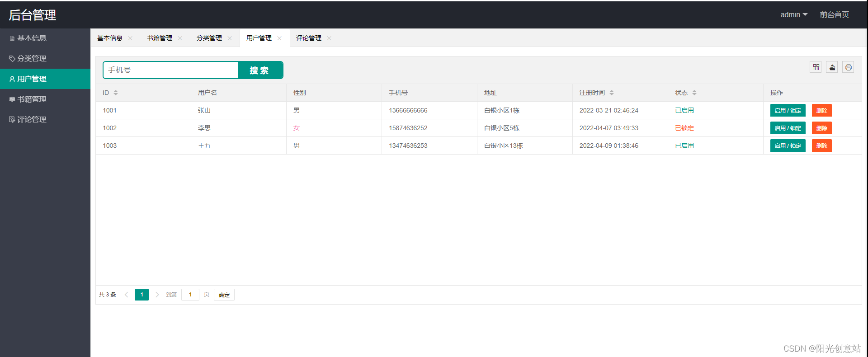Click the 用户名 column header
The image size is (868, 357).
[207, 93]
